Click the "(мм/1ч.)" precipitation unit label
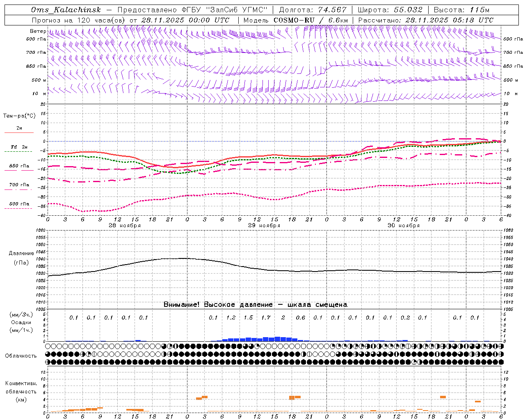This screenshot has width=525, height=420. click(x=21, y=330)
